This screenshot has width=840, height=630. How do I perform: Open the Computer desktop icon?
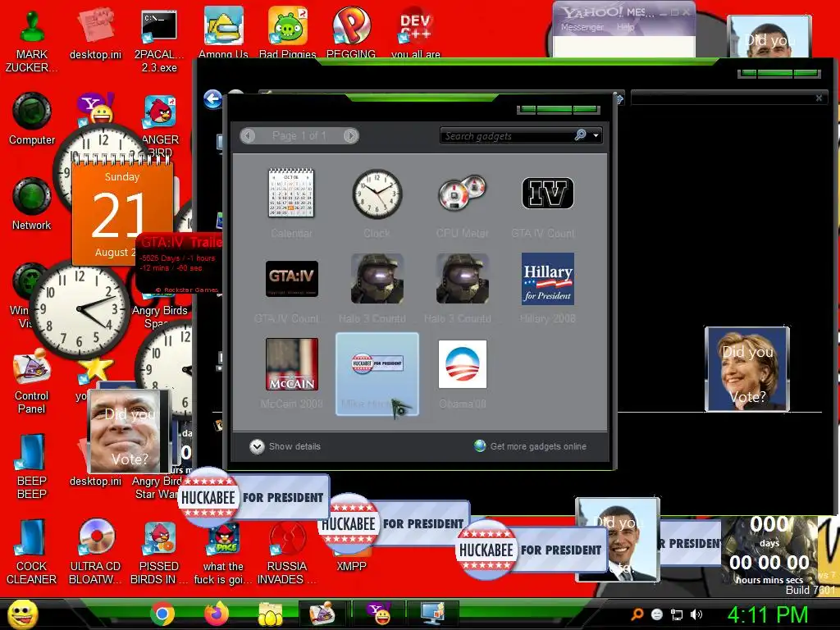tap(32, 119)
